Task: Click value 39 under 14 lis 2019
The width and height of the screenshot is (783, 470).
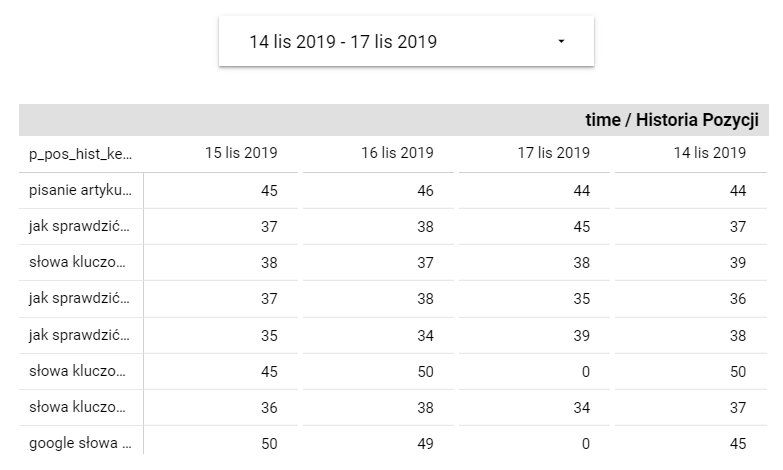Action: click(738, 263)
